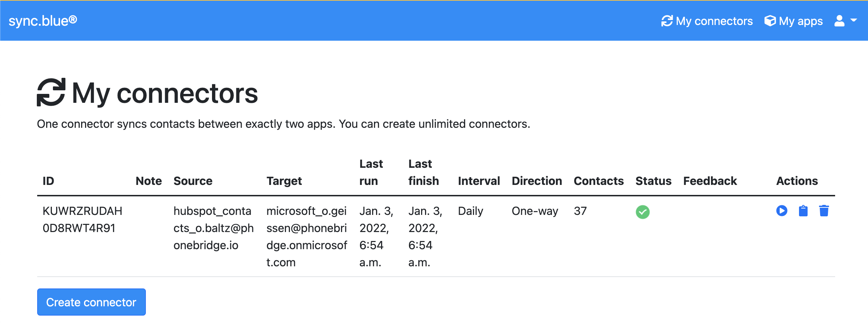Run the connector with the play icon

pos(781,211)
